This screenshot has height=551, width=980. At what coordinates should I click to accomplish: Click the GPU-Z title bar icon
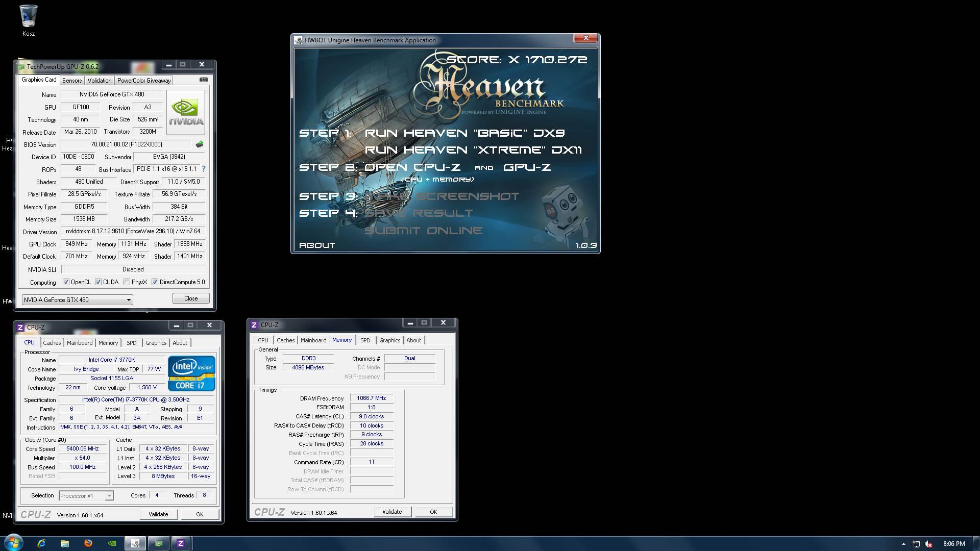21,66
